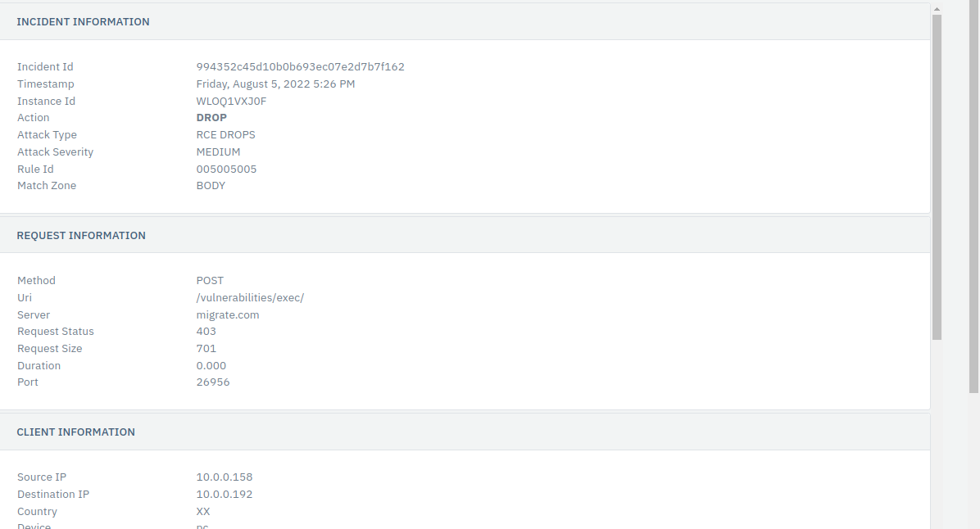Viewport: 980px width, 529px height.
Task: Click the RCE DROPS attack type value
Action: pos(225,135)
